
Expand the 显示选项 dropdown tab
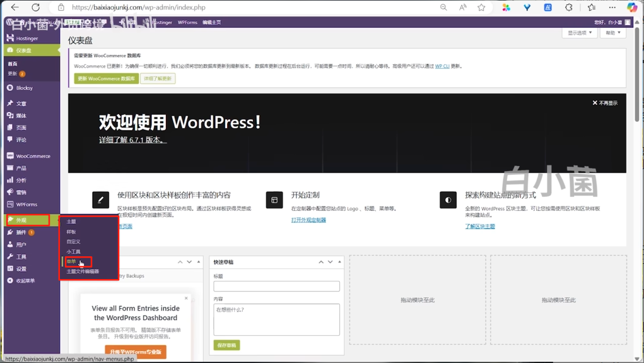point(580,33)
